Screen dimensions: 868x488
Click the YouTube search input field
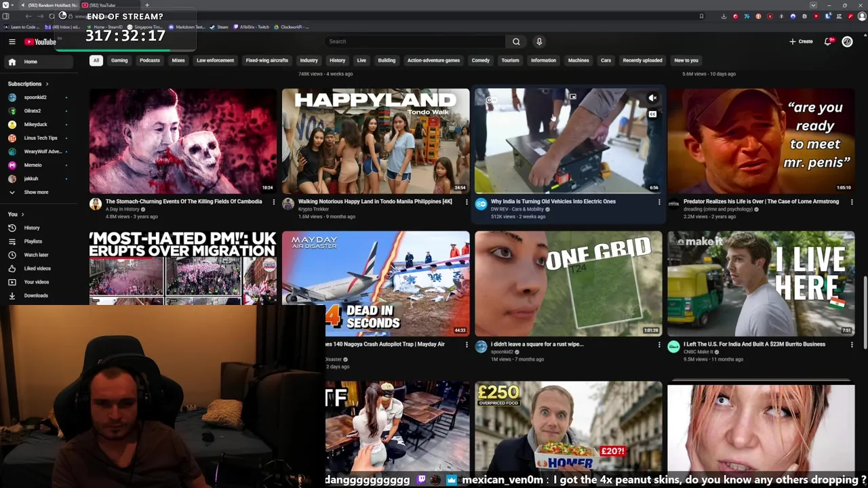click(415, 41)
